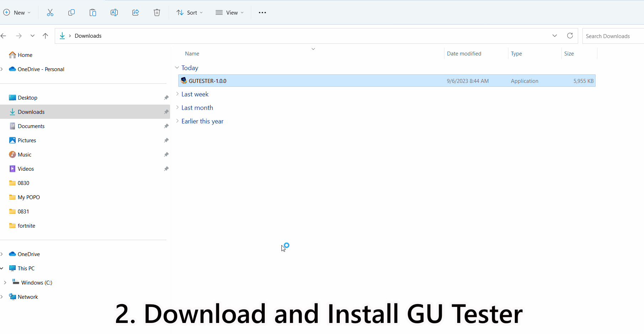Screen dimensions: 644x334
Task: Expand the Last week group
Action: tap(177, 94)
